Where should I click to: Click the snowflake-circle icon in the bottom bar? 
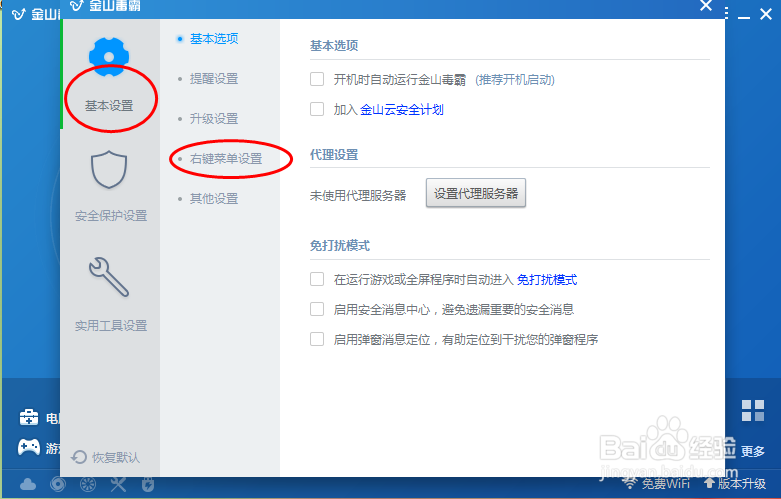[88, 484]
